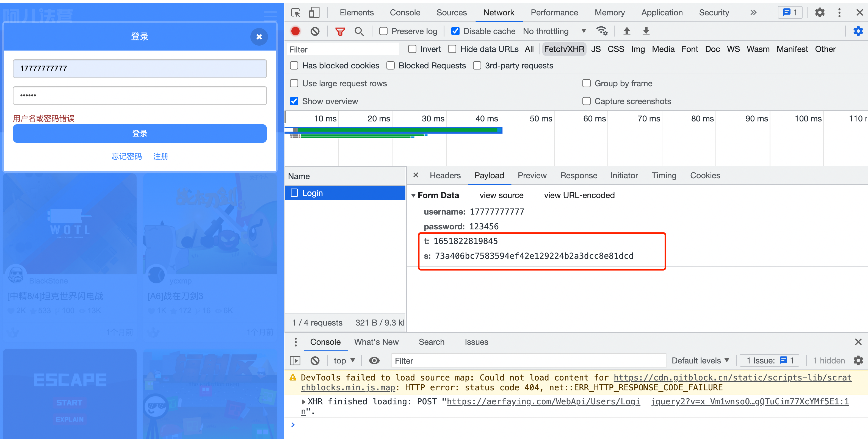Clear the network log
The height and width of the screenshot is (439, 868).
pyautogui.click(x=315, y=31)
